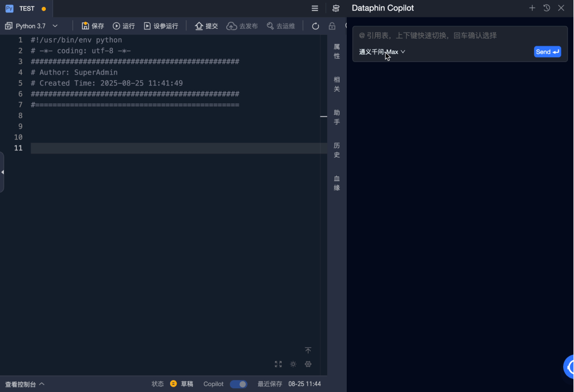This screenshot has width=574, height=392.
Task: Close the Dataphin Copilot panel
Action: 561,8
